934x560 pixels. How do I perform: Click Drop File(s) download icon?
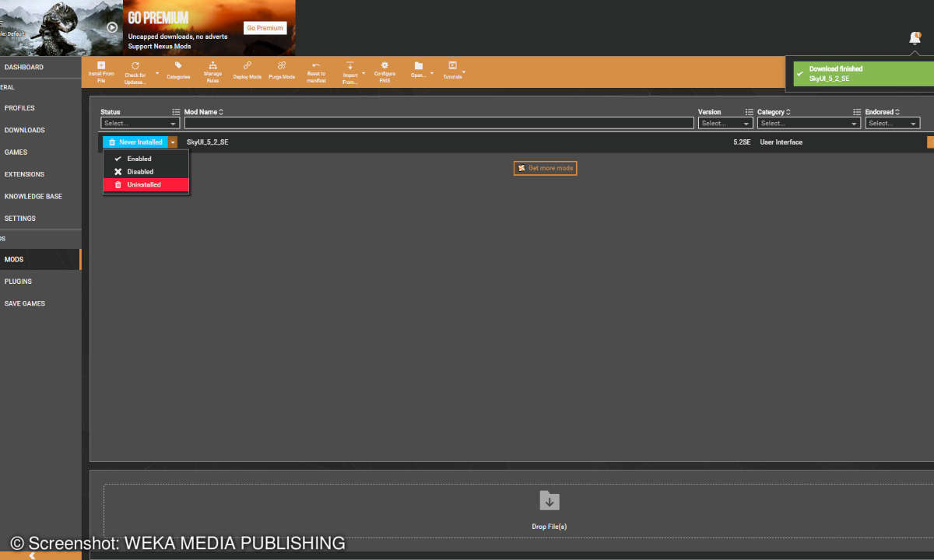click(550, 501)
